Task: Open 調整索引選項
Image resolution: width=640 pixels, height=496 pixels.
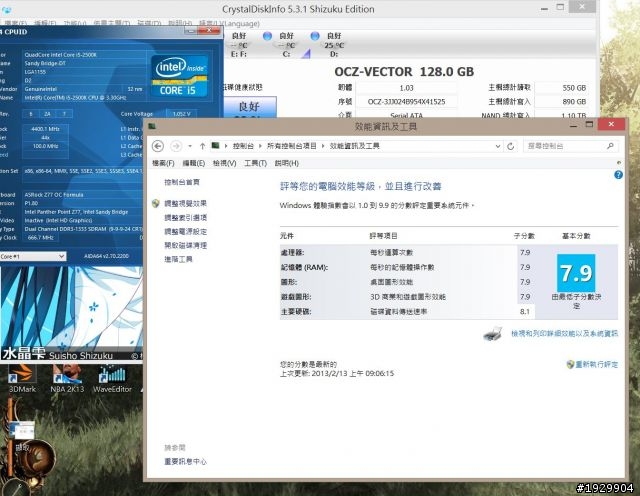Action: pyautogui.click(x=185, y=218)
